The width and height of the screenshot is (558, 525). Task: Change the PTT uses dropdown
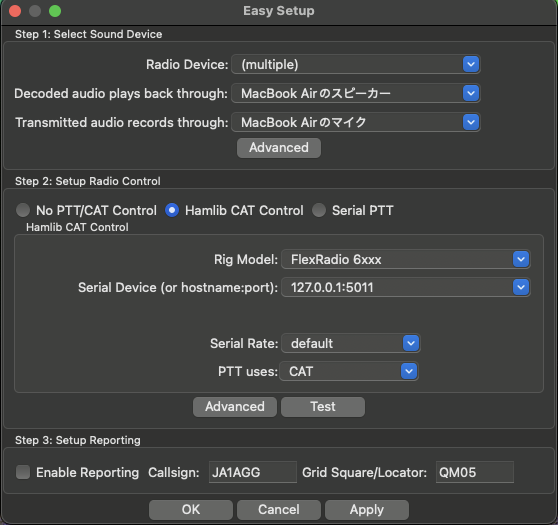pos(349,372)
